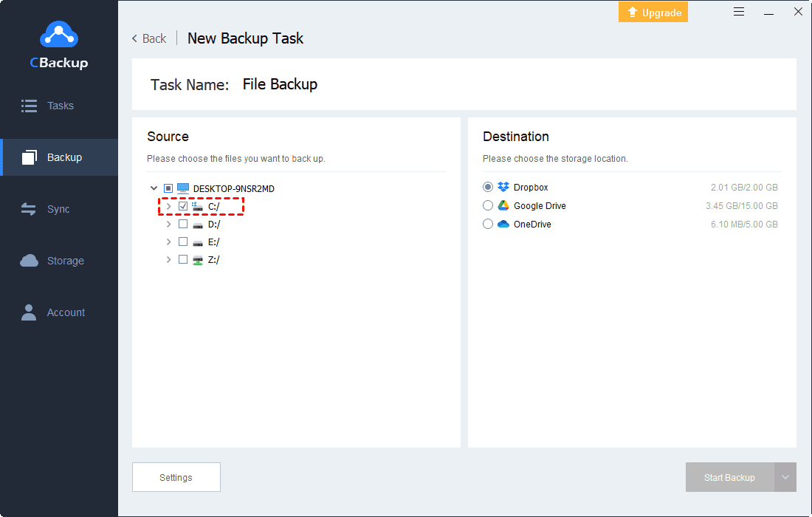Select the D:/ drive label

pos(214,225)
